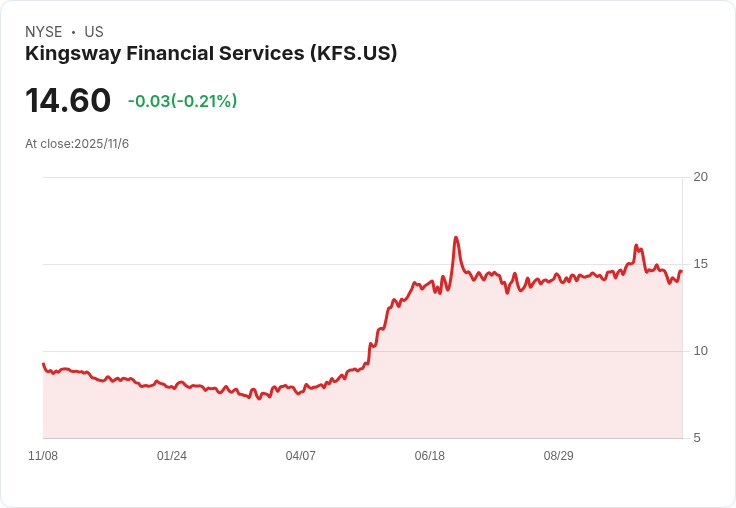
Task: Click the 06/18 x-axis date label
Action: coord(429,455)
